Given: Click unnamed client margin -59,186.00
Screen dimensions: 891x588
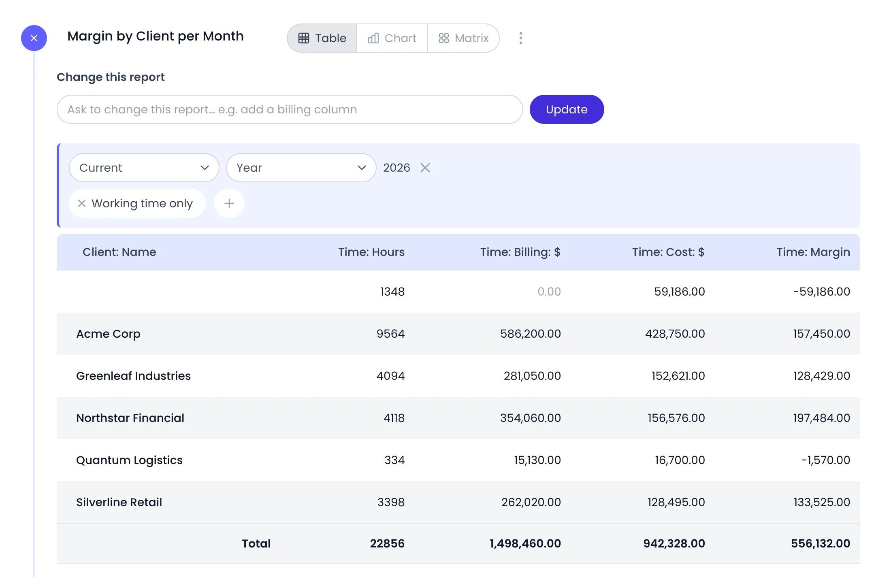Looking at the screenshot, I should [821, 292].
